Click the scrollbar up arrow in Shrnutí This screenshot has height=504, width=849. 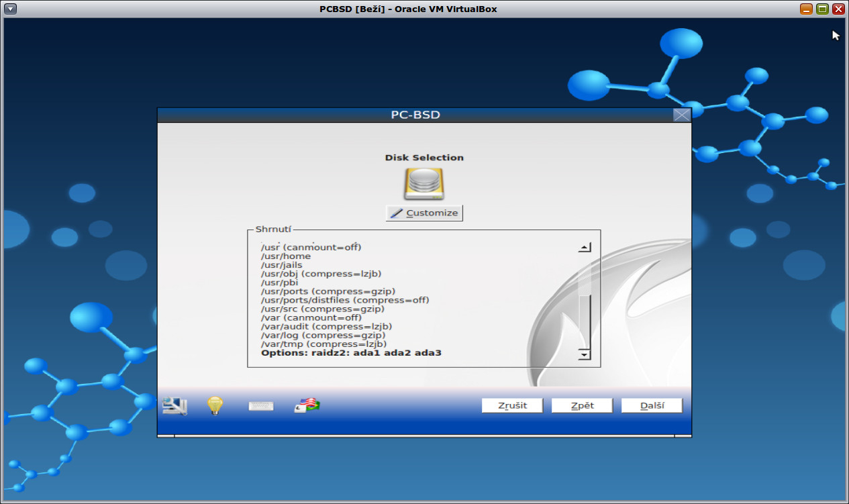[x=584, y=246]
